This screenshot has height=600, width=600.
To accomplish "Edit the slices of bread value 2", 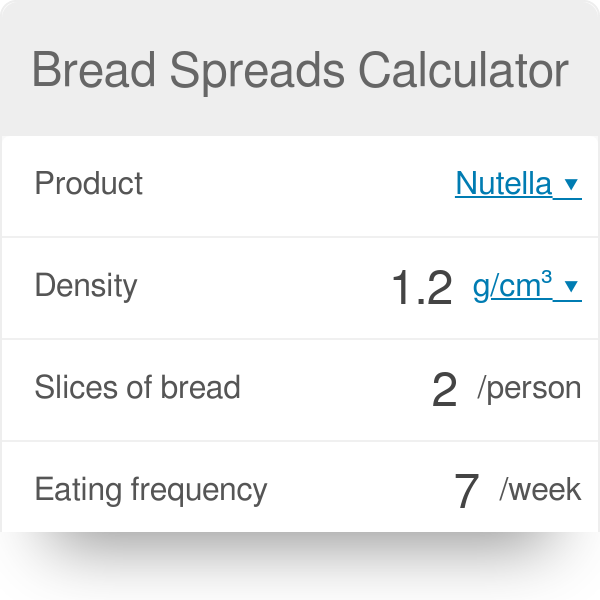I will (444, 390).
